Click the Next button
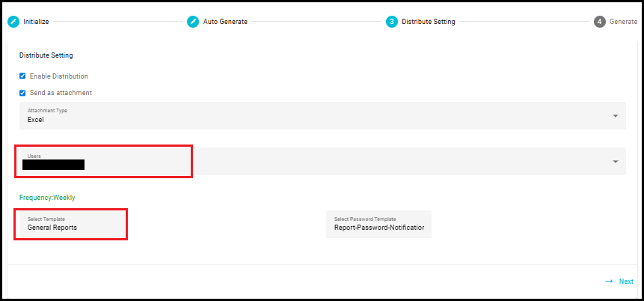Viewport: 644px width, 301px height. pyautogui.click(x=619, y=282)
